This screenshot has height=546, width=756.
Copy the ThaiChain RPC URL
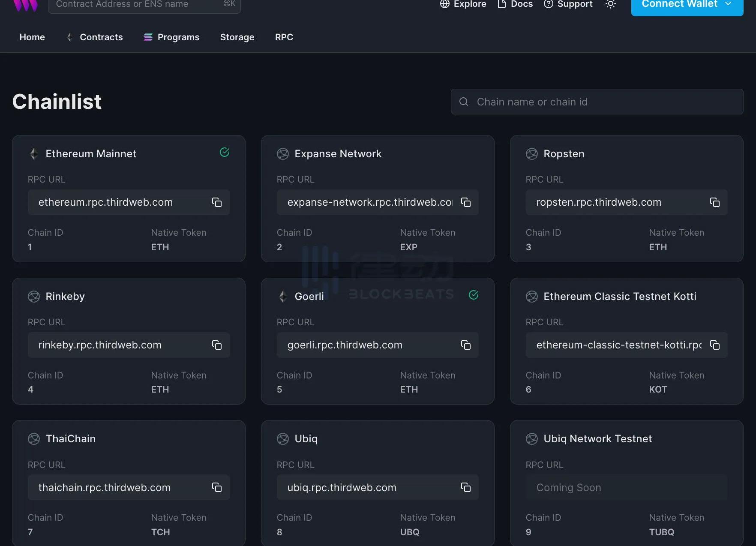pyautogui.click(x=217, y=487)
